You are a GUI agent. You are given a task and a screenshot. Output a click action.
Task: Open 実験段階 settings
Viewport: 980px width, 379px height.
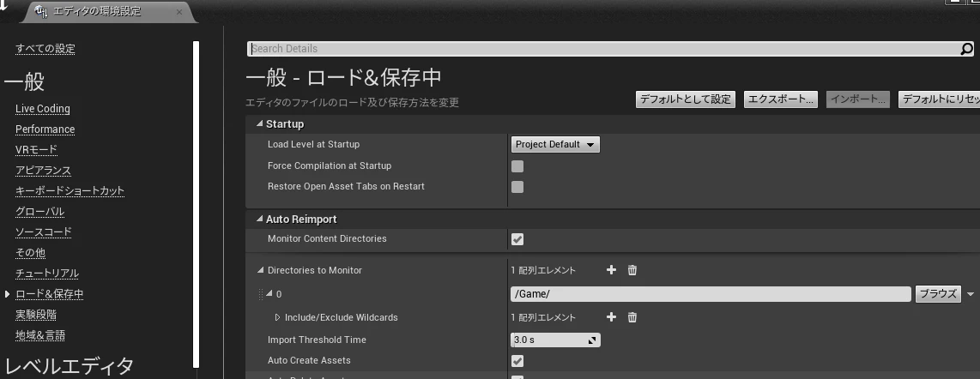point(36,315)
